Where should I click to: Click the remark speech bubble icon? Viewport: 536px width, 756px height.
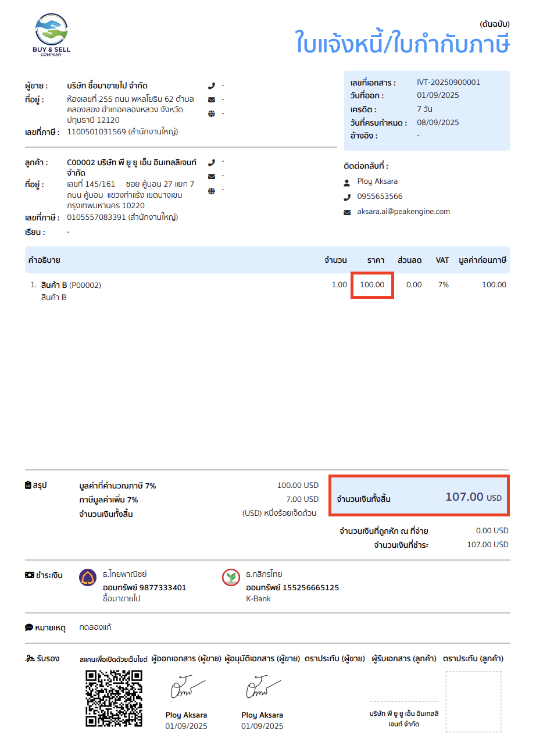29,628
